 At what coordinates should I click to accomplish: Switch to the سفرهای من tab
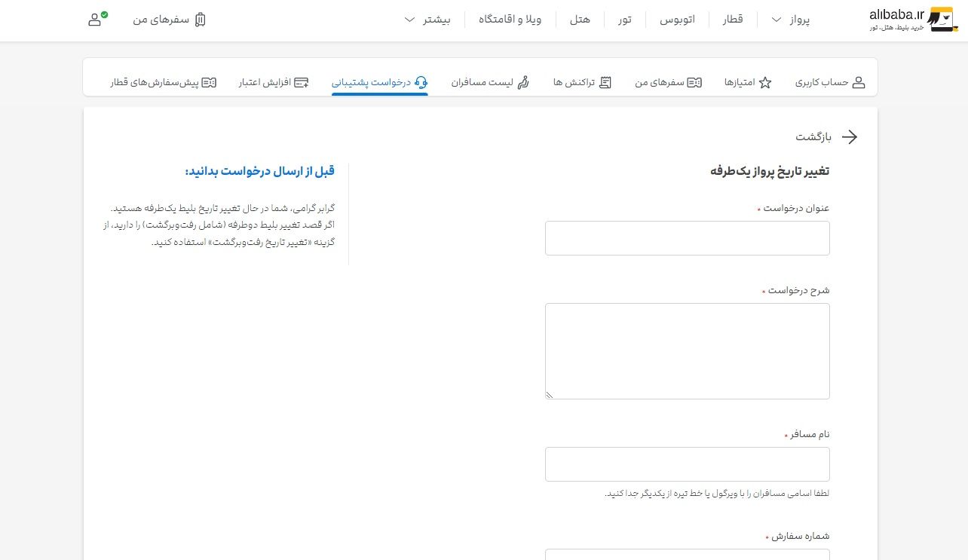pyautogui.click(x=668, y=83)
